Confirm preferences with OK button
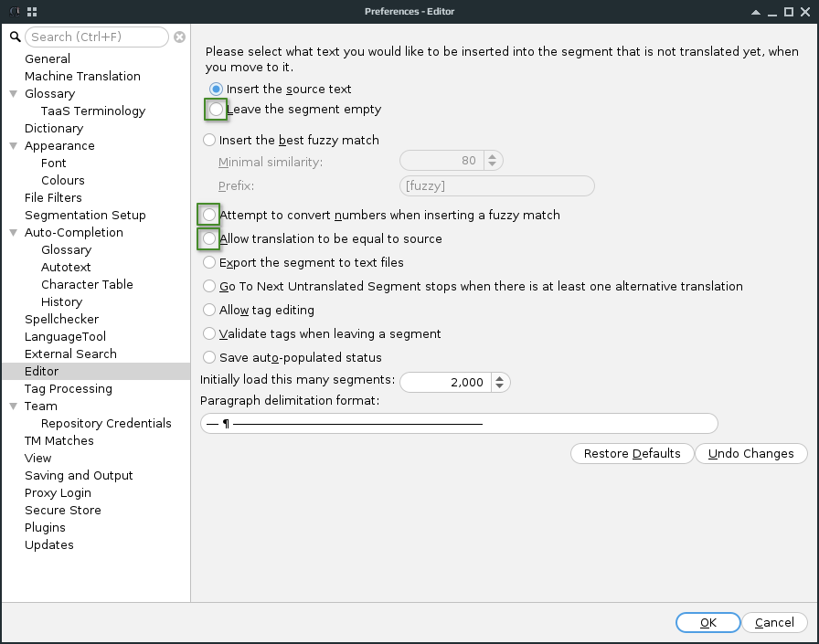This screenshot has height=644, width=819. pos(708,623)
